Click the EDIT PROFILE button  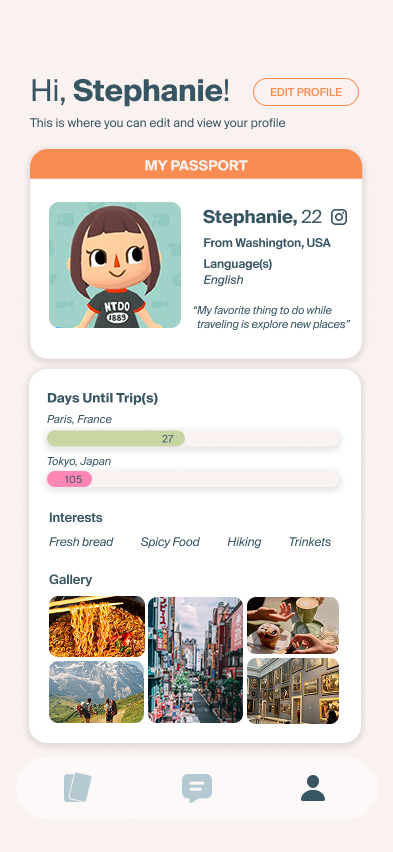point(306,92)
